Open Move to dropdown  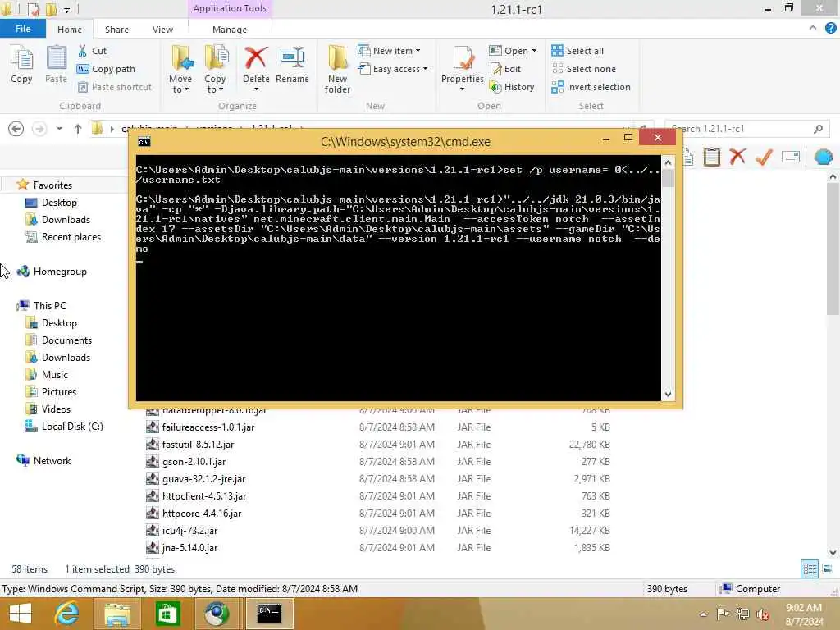(180, 84)
